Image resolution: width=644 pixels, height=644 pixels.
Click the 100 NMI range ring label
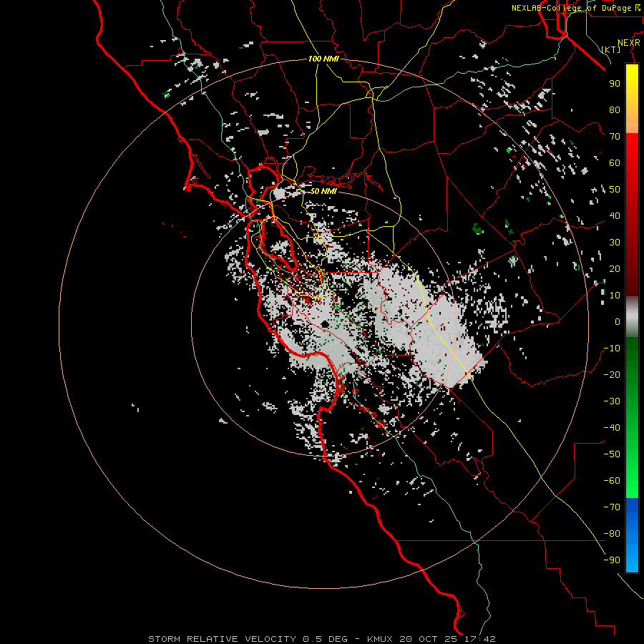(x=323, y=59)
